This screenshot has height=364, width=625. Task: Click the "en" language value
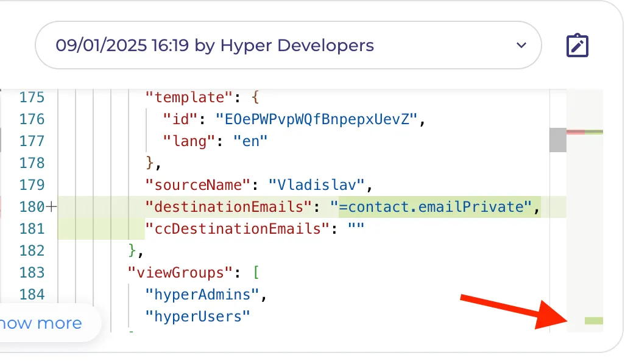point(250,141)
